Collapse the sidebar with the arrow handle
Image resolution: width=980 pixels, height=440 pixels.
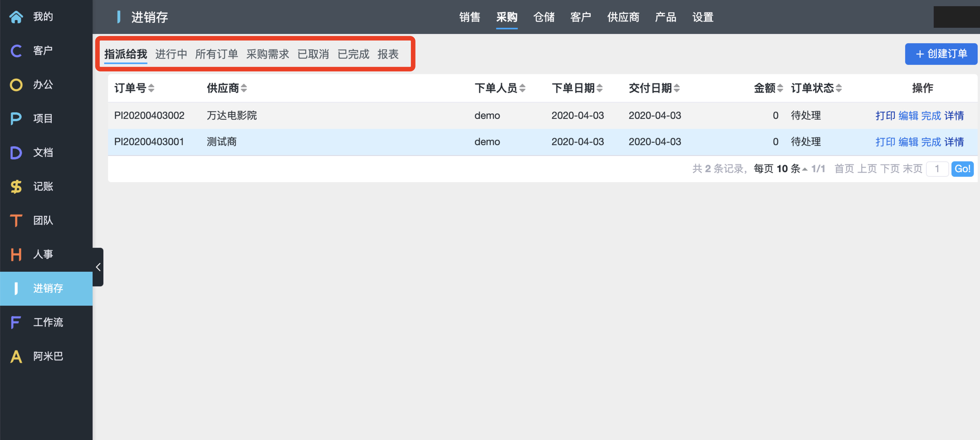[x=98, y=267]
